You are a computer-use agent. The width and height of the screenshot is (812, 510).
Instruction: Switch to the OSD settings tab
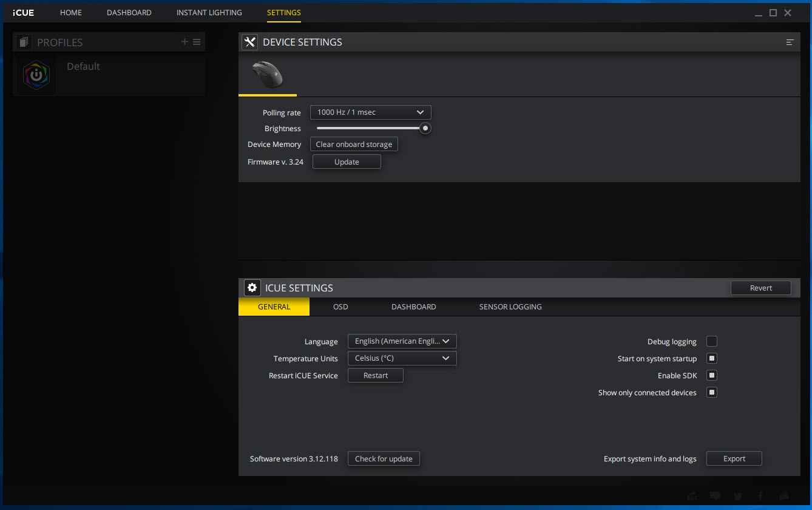(x=340, y=307)
